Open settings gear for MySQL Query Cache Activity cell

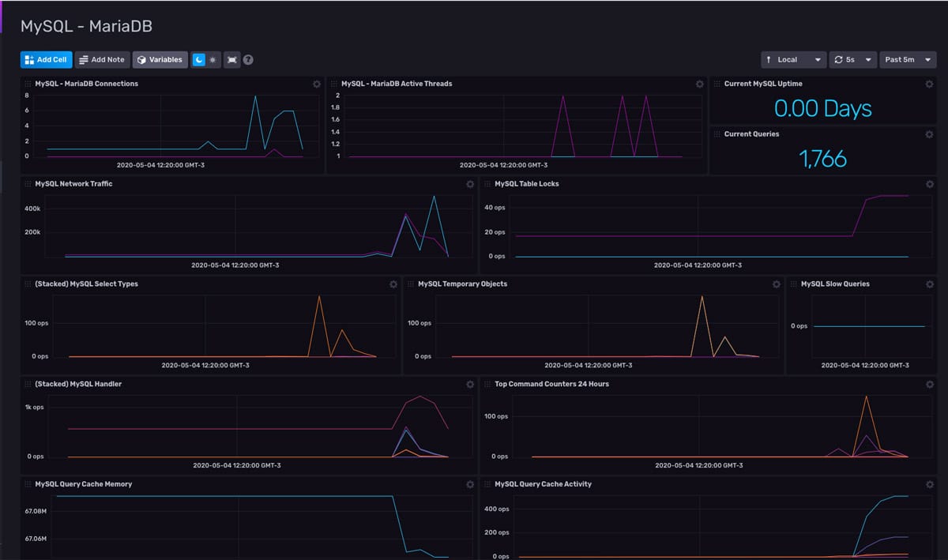click(x=929, y=484)
